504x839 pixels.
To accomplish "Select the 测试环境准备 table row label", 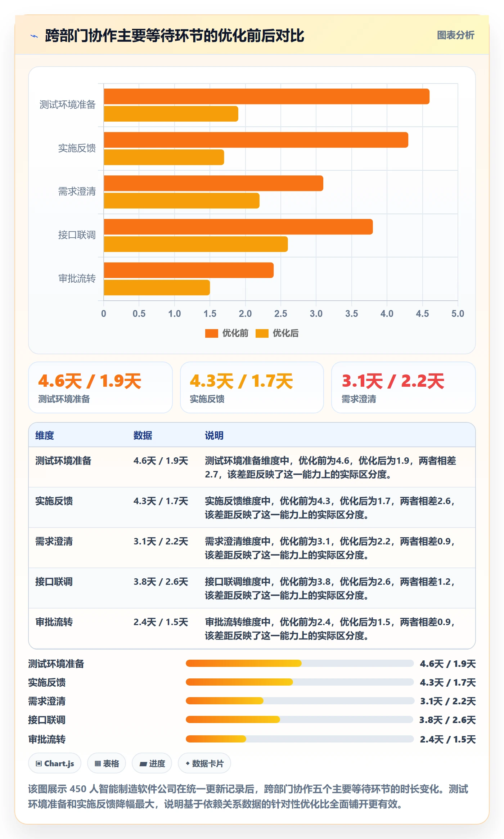I will click(63, 461).
